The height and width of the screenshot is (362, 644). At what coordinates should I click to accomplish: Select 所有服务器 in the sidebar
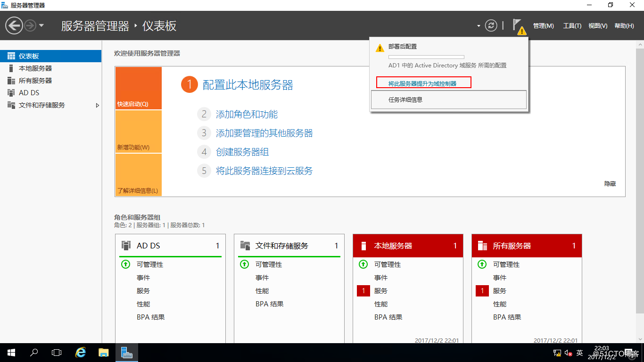pos(50,81)
